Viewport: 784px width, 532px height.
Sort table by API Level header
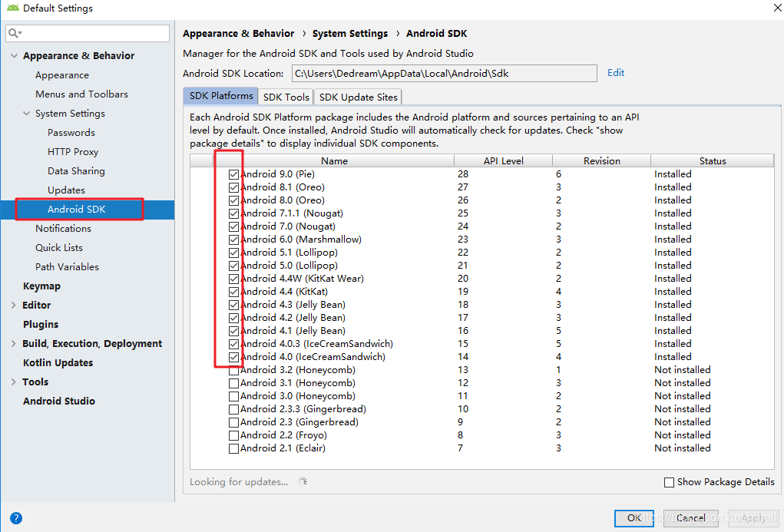tap(503, 161)
